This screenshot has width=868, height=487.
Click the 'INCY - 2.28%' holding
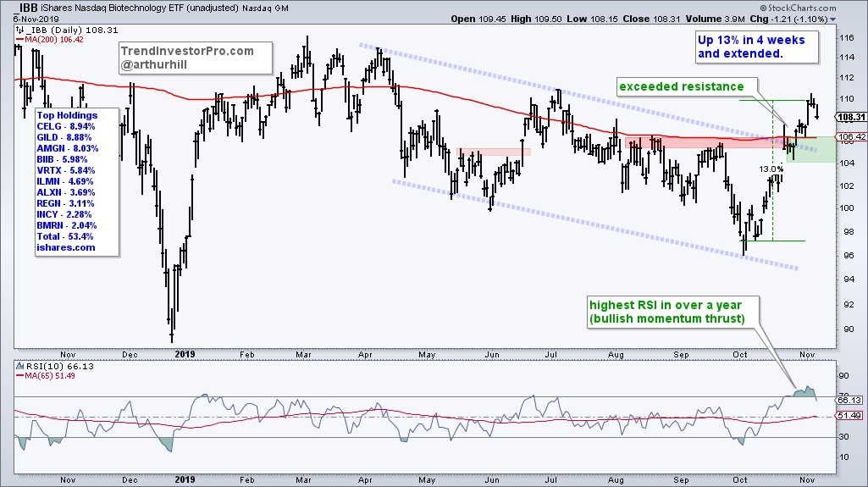click(64, 214)
